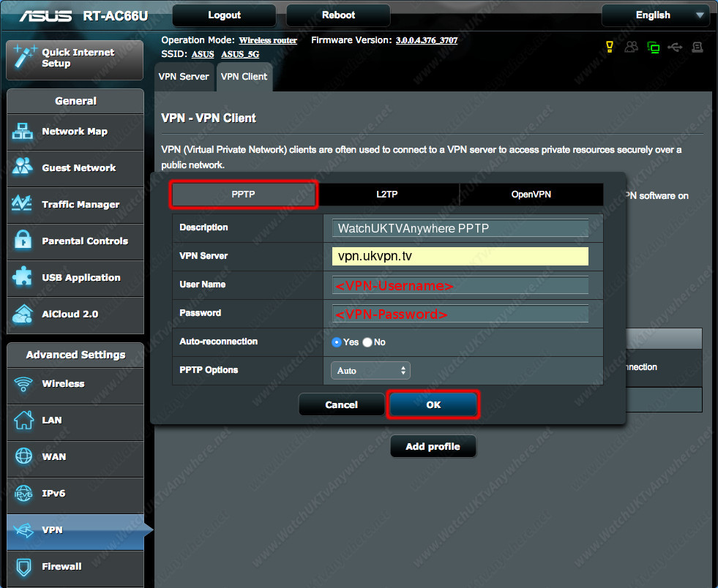Click the Description input field

(x=460, y=228)
